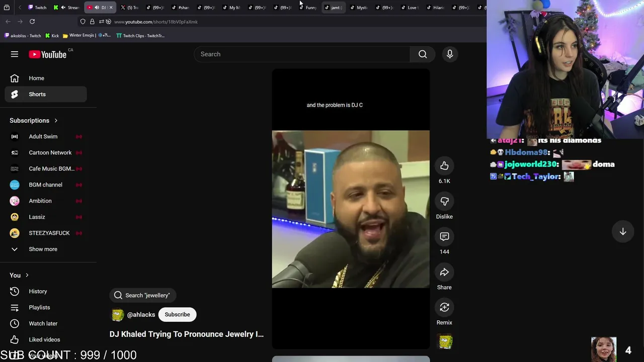The width and height of the screenshot is (644, 362).
Task: Open the Home sidebar item
Action: point(46,78)
